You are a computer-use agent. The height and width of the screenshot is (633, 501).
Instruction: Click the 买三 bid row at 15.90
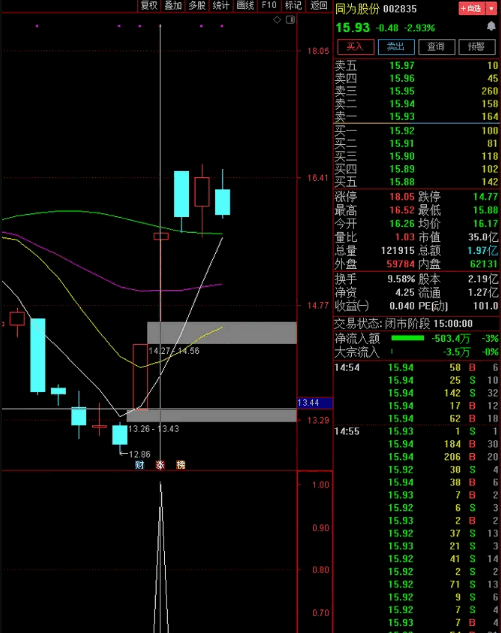[416, 156]
